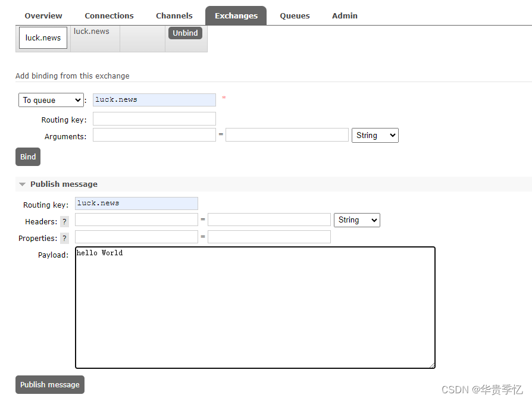532x401 pixels.
Task: Open the Admin tab
Action: [345, 15]
